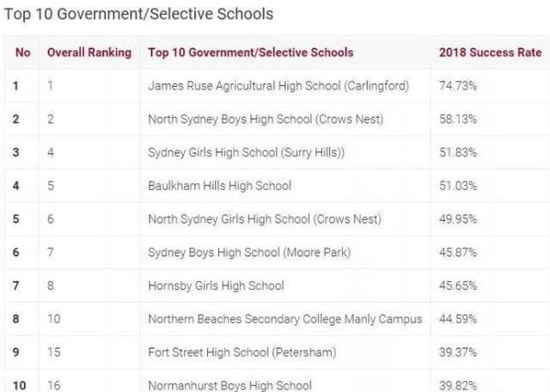Open Northern Beaches Secondary College Manly Campus
The height and width of the screenshot is (392, 550).
coord(284,319)
